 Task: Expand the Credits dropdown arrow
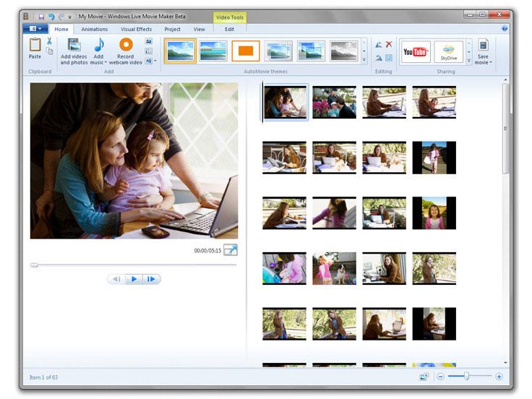point(155,61)
